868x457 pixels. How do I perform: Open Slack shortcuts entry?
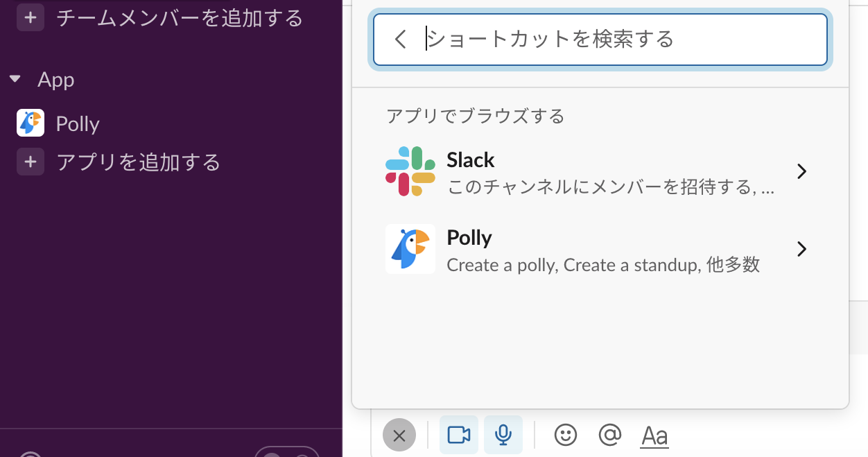click(x=600, y=171)
